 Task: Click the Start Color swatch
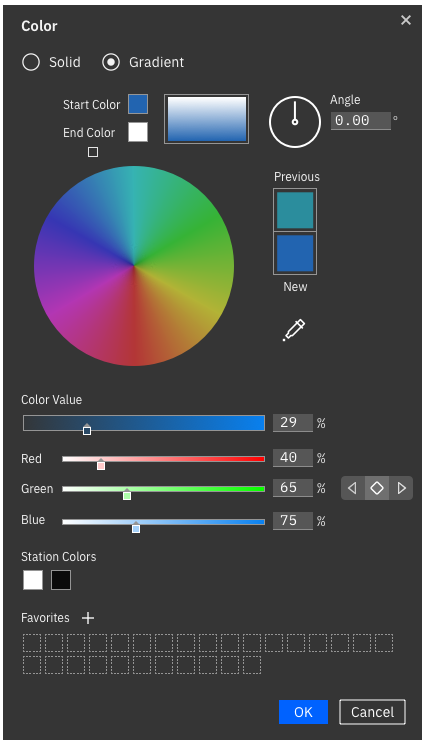tap(138, 104)
